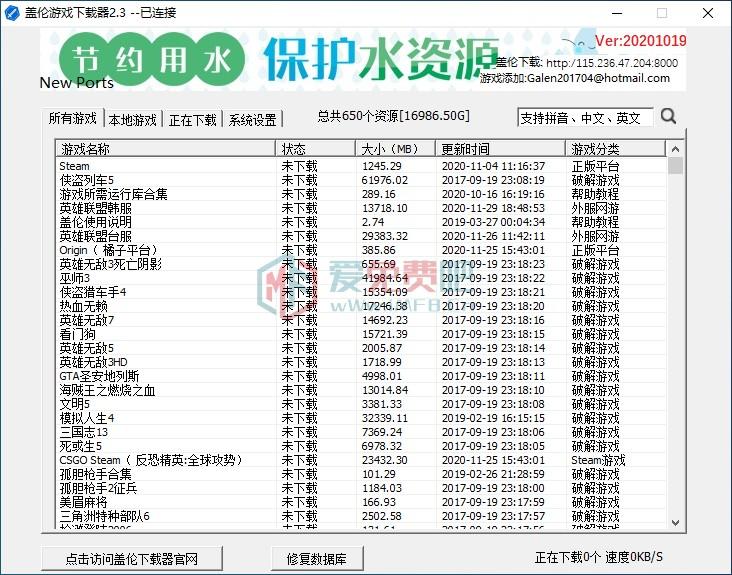Open the 系统设置 tab
732x575 pixels.
[x=253, y=120]
